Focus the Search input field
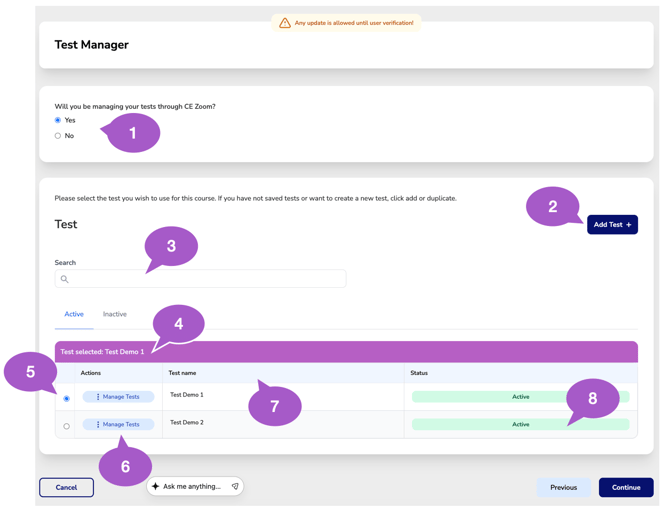 pos(200,279)
